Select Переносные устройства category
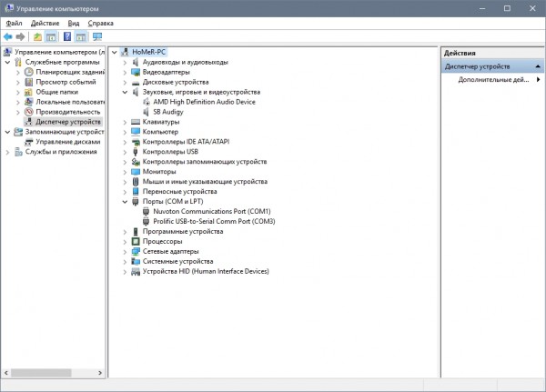 tap(179, 192)
